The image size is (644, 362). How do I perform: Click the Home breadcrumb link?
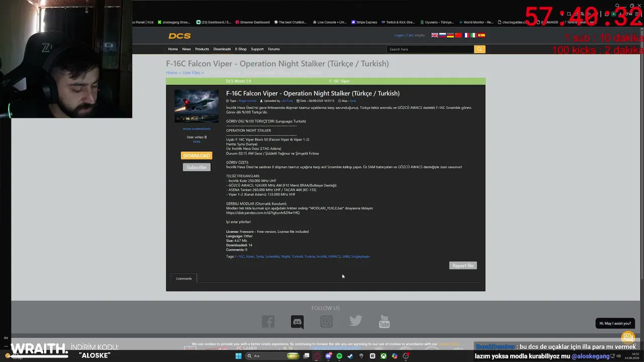point(172,73)
